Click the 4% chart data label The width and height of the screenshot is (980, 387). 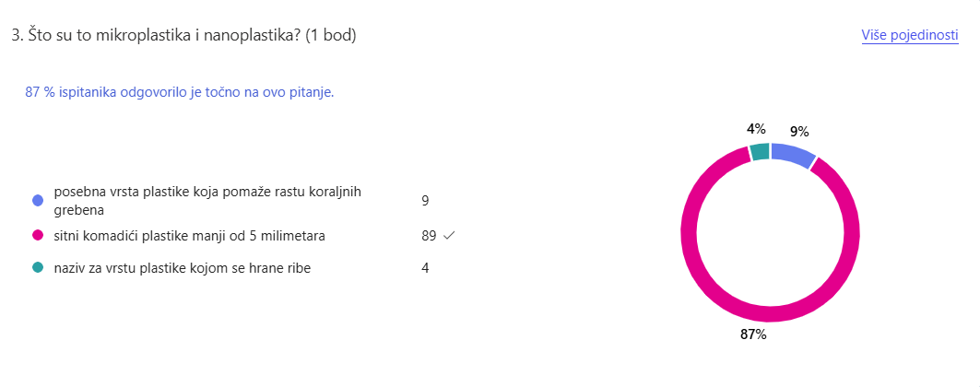pyautogui.click(x=756, y=128)
